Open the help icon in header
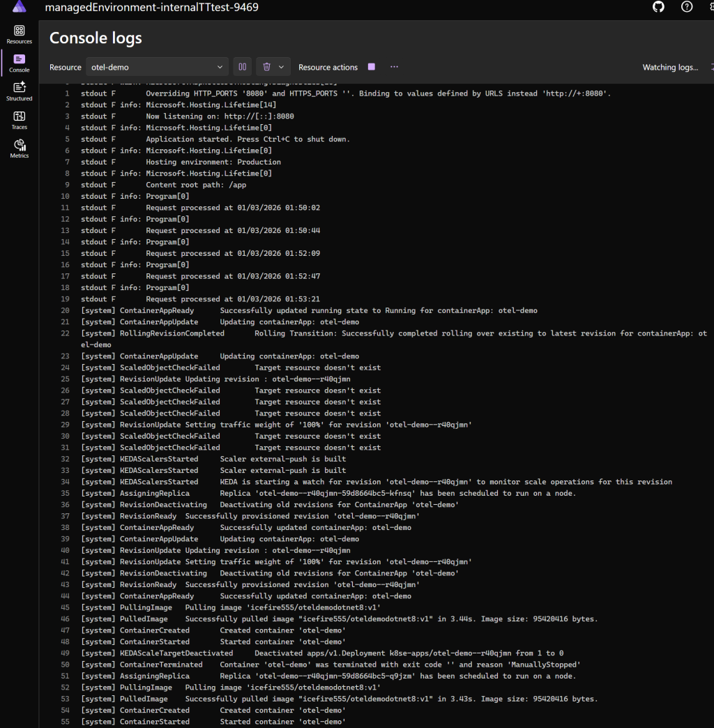Screen dimensions: 714x728 [687, 6]
